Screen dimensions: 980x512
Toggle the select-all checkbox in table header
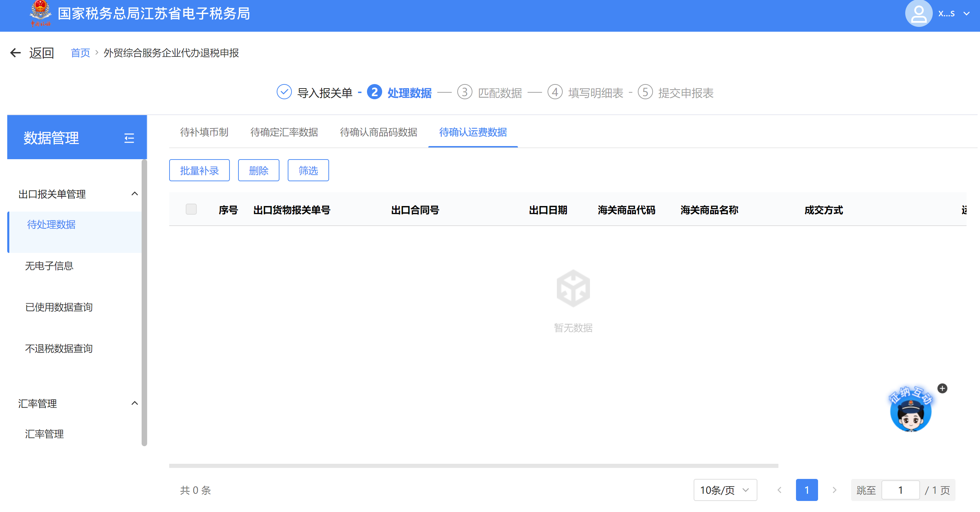point(191,209)
